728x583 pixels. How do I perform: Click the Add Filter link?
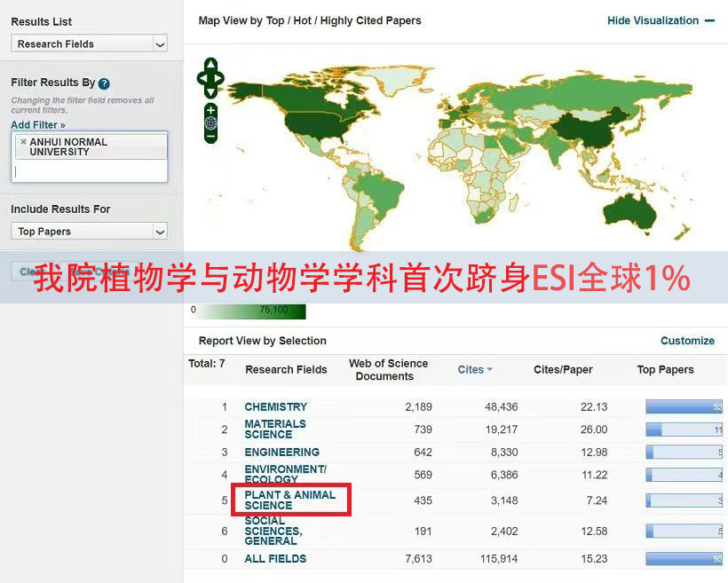38,125
